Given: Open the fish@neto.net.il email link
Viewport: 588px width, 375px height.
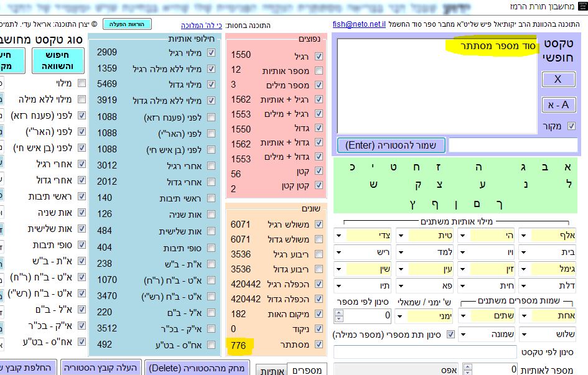Looking at the screenshot, I should pos(360,25).
